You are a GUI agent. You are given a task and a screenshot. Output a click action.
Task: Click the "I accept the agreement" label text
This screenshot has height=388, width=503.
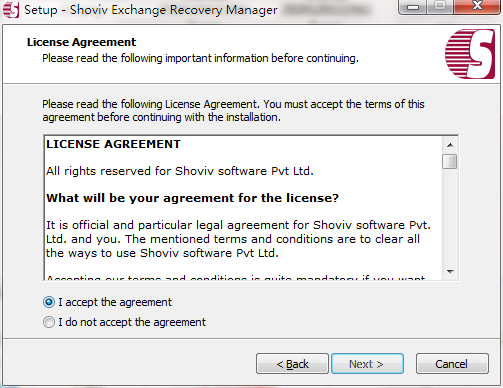click(x=115, y=302)
